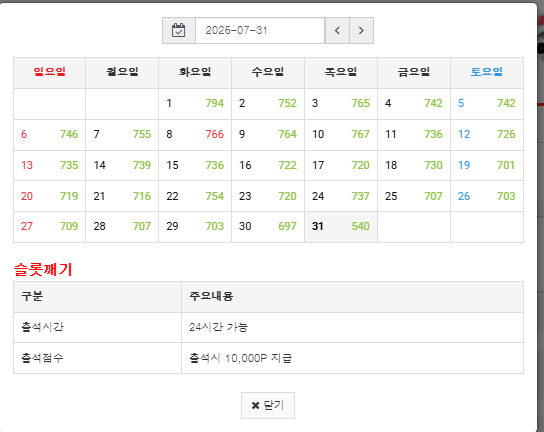
Task: Click day 1 cell with 794
Action: coord(195,104)
